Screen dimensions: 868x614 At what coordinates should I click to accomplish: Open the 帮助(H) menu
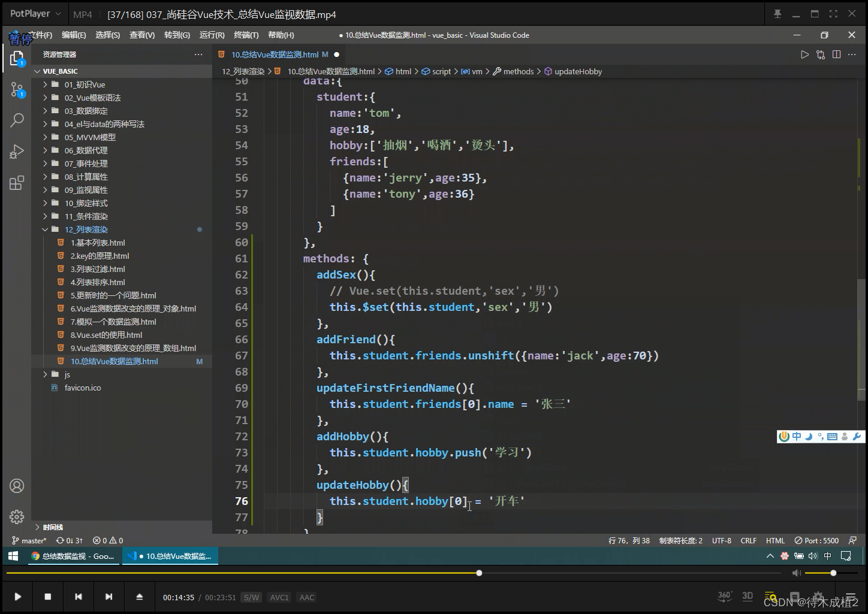tap(281, 35)
